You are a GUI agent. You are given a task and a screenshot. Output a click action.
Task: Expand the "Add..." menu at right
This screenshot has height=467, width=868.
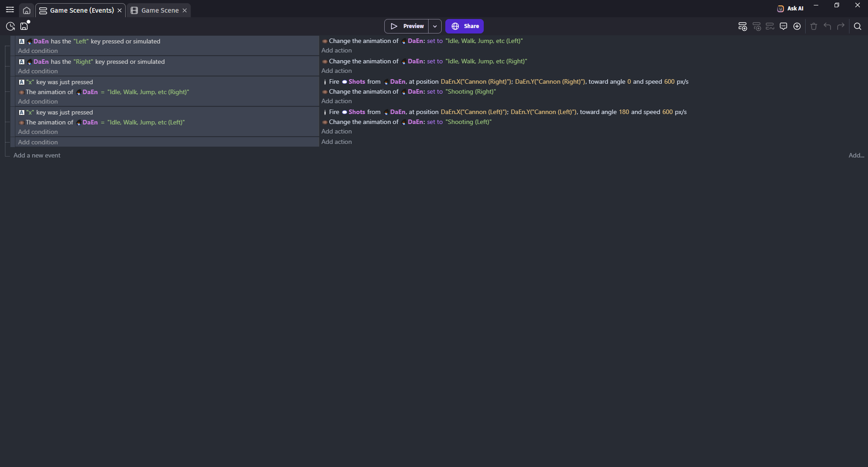tap(856, 155)
